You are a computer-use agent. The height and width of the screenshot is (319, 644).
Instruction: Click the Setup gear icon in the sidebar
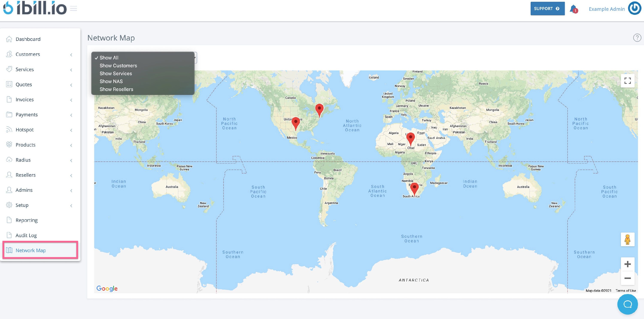[x=9, y=205]
